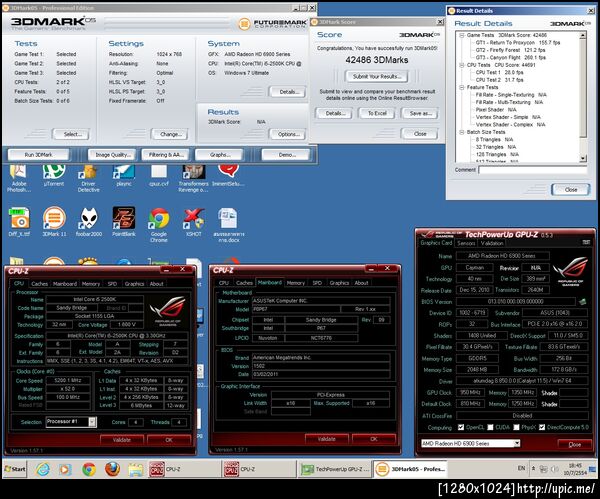The height and width of the screenshot is (499, 600).
Task: Open Image Quality settings button
Action: [x=112, y=155]
